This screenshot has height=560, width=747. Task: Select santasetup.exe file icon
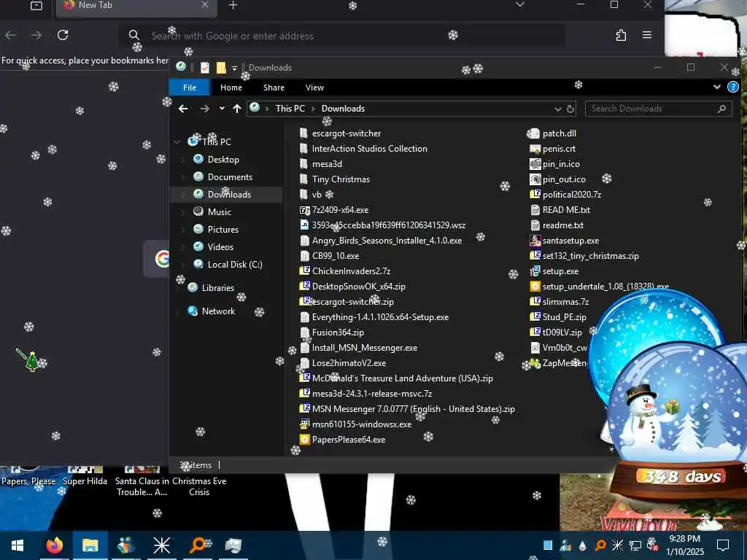point(535,241)
